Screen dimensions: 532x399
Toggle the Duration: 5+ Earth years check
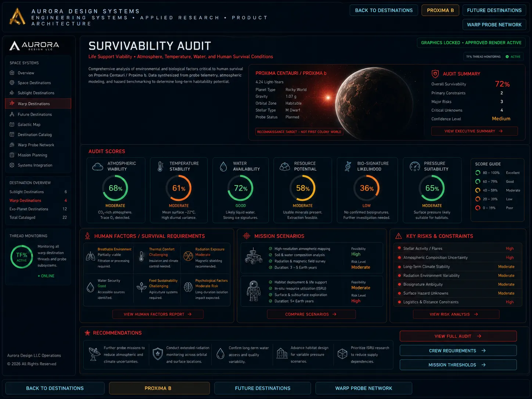[271, 301]
